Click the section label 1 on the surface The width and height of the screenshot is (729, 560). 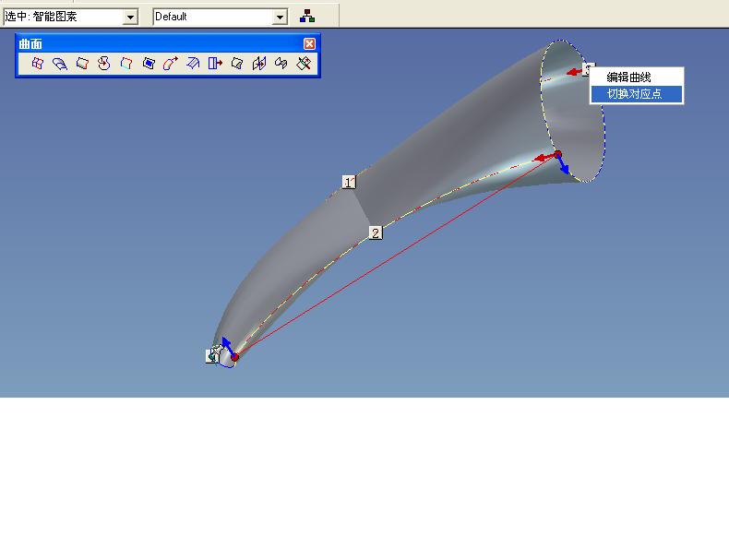349,182
